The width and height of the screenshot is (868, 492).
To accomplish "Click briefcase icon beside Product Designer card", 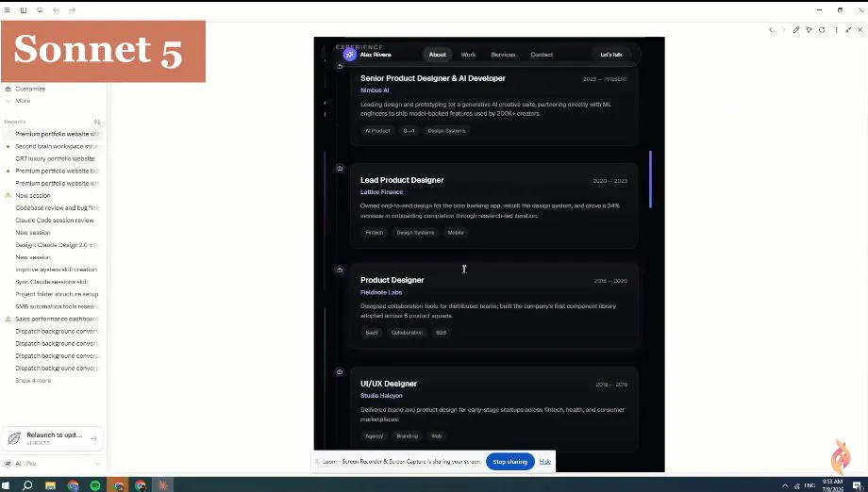I will pos(340,270).
